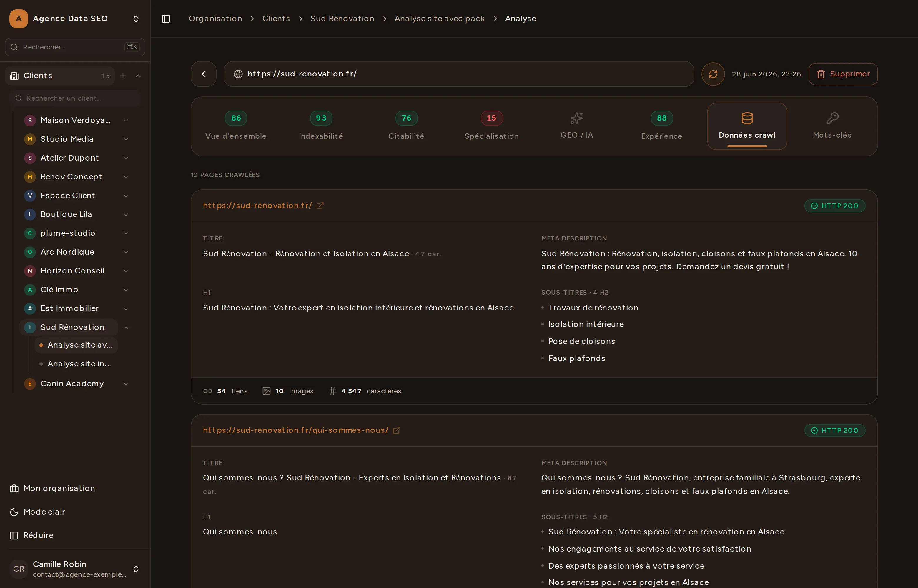Open the Mots-clés tab label
Screen dimensions: 918x588
832,135
